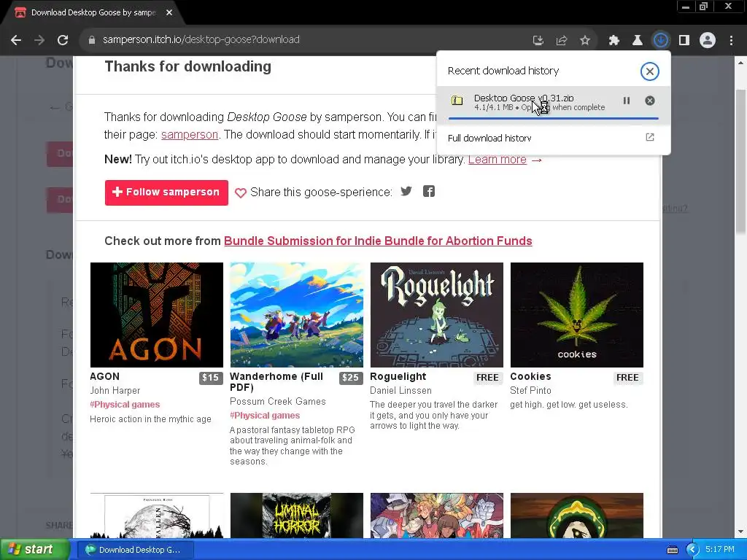Click the Follow samperson button
Screen dimensions: 747x560
[166, 192]
